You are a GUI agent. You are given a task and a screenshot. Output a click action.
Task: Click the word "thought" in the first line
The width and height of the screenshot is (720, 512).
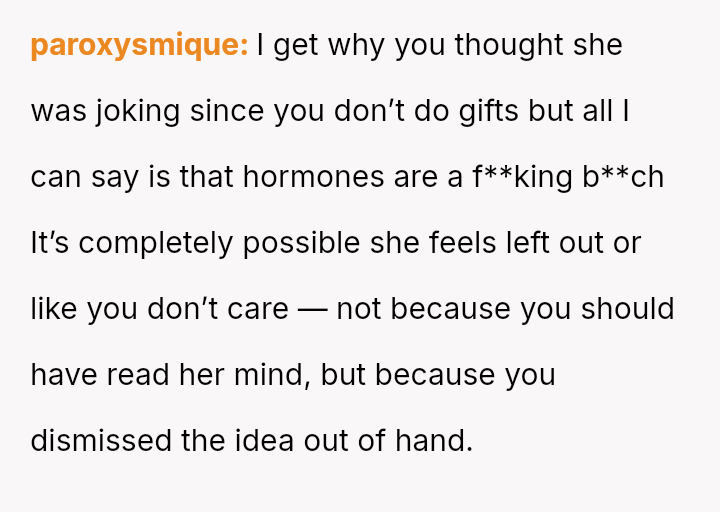pos(508,45)
